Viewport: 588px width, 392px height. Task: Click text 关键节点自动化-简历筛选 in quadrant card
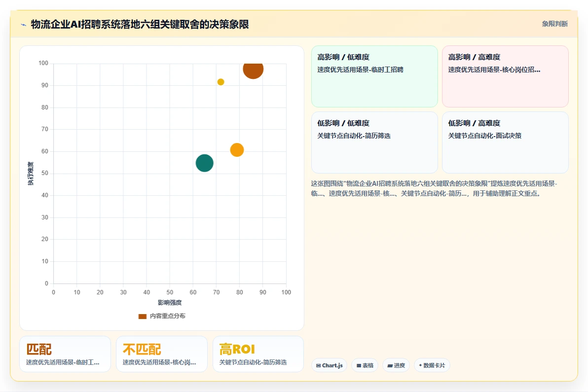[x=354, y=136]
